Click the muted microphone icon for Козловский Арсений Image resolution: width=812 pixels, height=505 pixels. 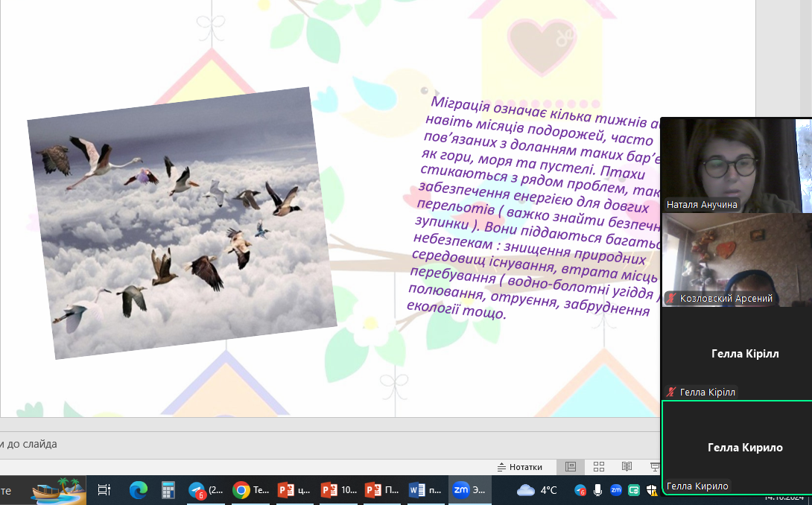pyautogui.click(x=672, y=299)
